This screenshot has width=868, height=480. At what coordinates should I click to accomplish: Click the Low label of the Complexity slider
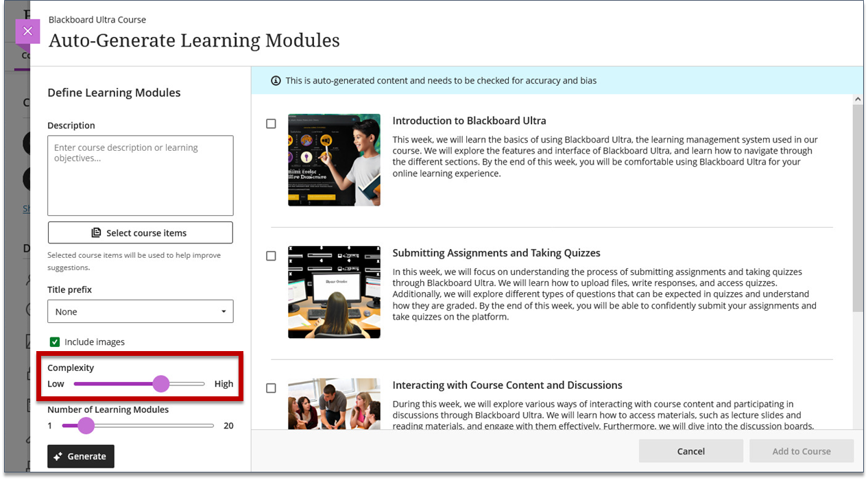tap(56, 384)
